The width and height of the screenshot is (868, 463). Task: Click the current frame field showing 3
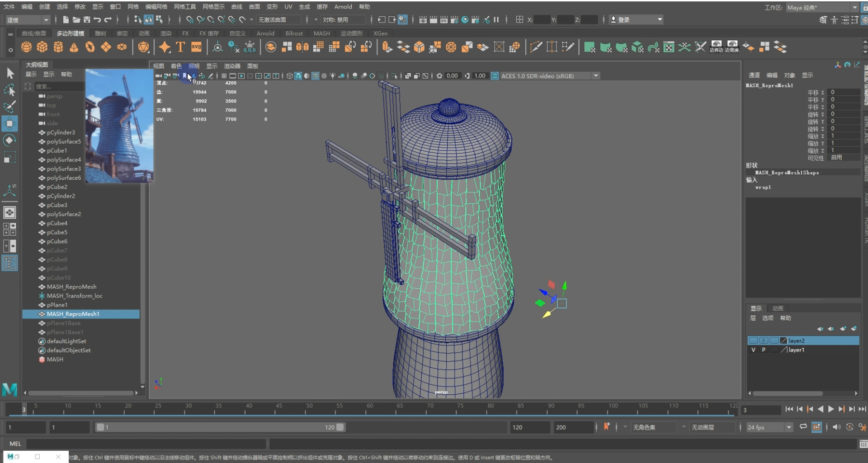761,410
